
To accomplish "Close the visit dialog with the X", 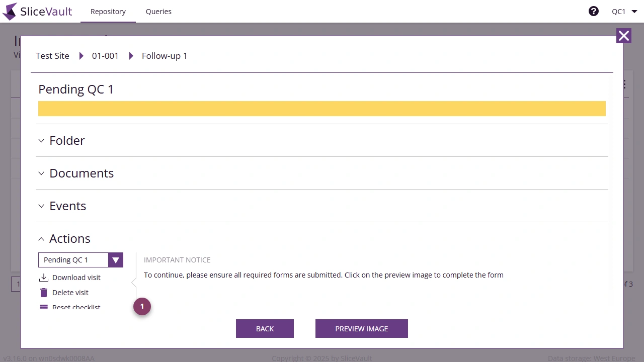I will [624, 36].
